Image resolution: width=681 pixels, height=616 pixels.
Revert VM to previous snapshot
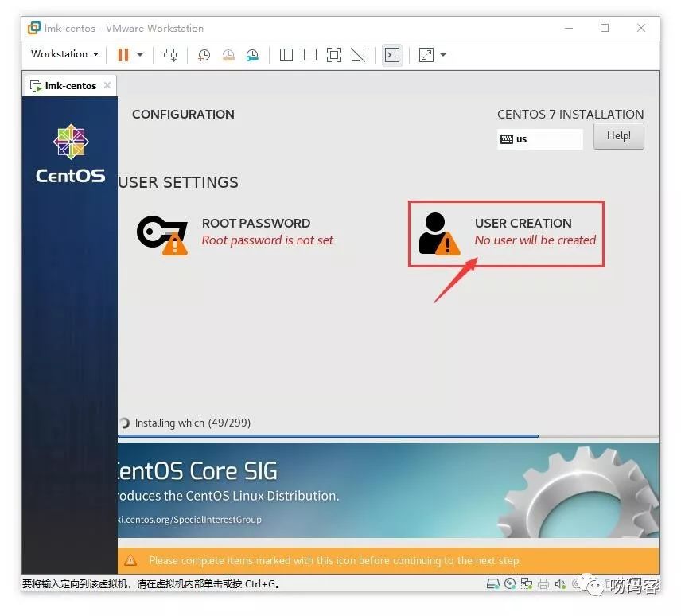(228, 55)
